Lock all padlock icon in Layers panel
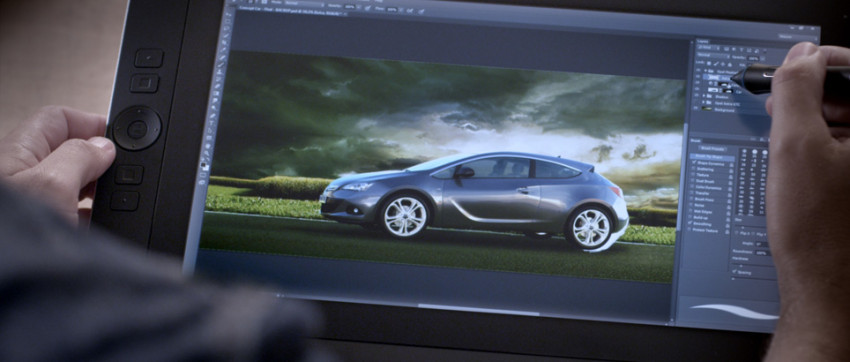Image resolution: width=850 pixels, height=362 pixels. coord(730,64)
